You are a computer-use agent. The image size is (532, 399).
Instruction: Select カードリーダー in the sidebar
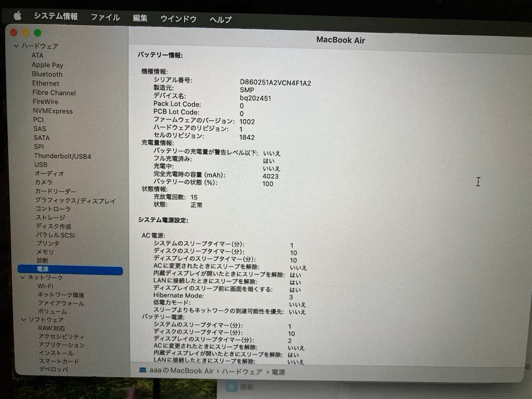tap(56, 191)
